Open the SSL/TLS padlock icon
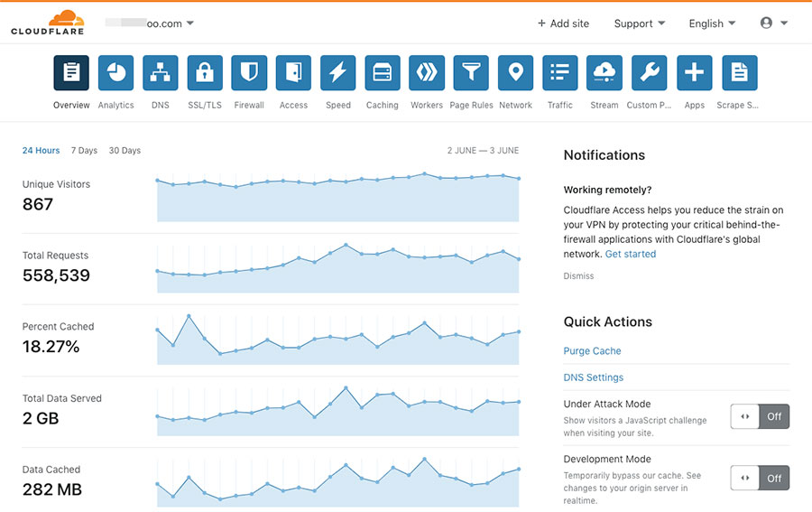812x512 pixels. click(x=205, y=72)
